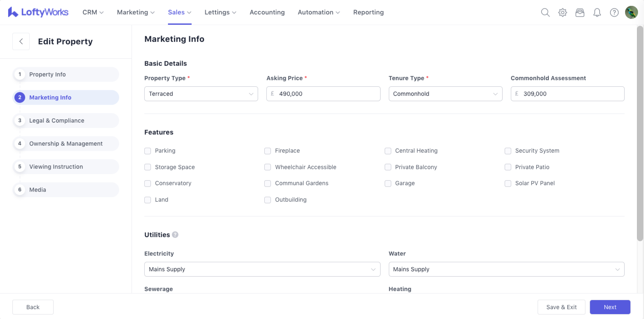
Task: Go to Legal & Compliance step
Action: (57, 120)
